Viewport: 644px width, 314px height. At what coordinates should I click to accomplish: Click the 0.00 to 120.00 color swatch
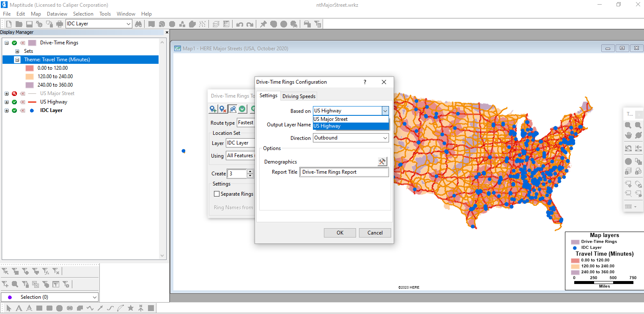coord(29,68)
